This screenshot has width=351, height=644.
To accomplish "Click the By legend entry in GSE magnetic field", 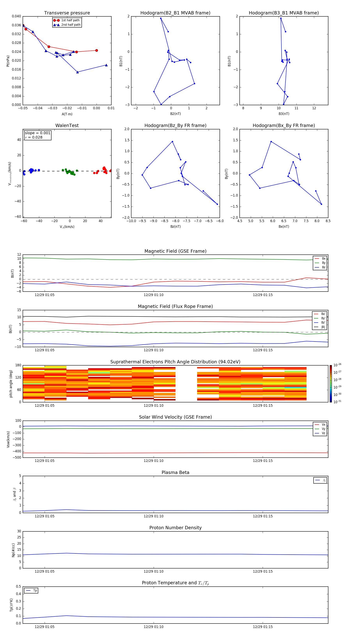I will coord(320,263).
